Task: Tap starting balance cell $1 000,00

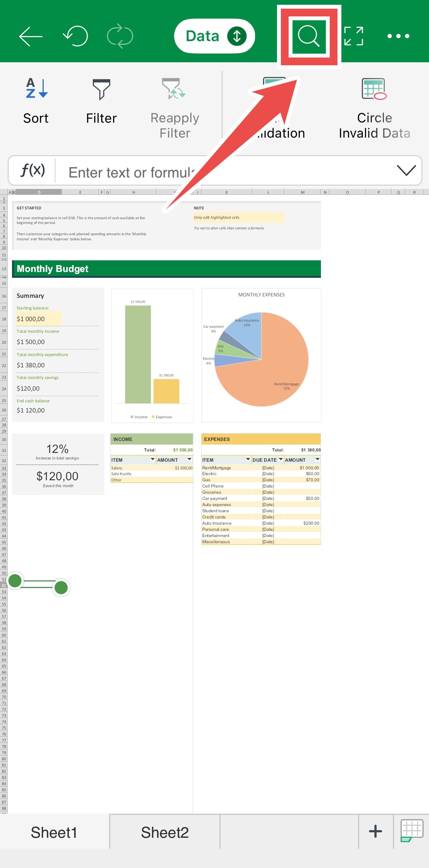Action: pyautogui.click(x=39, y=319)
